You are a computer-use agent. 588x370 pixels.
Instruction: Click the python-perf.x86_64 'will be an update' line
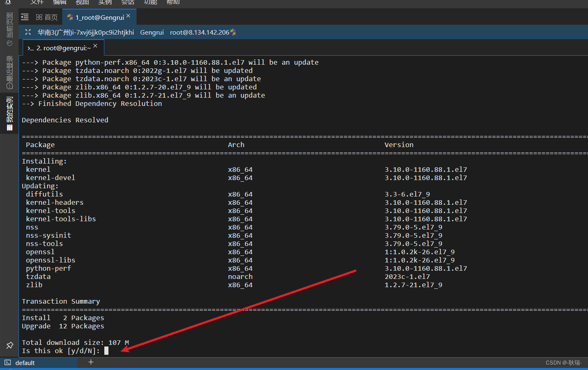click(x=170, y=62)
